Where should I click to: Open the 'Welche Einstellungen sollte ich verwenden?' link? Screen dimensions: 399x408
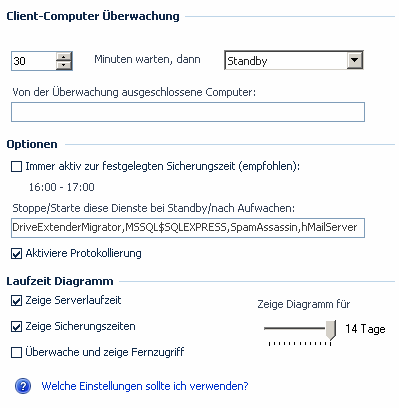[x=145, y=386]
